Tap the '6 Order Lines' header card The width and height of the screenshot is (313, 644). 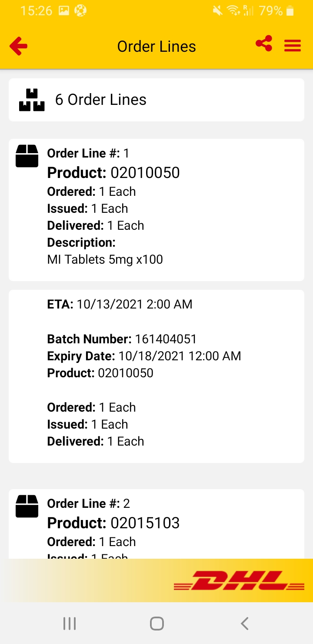(156, 100)
